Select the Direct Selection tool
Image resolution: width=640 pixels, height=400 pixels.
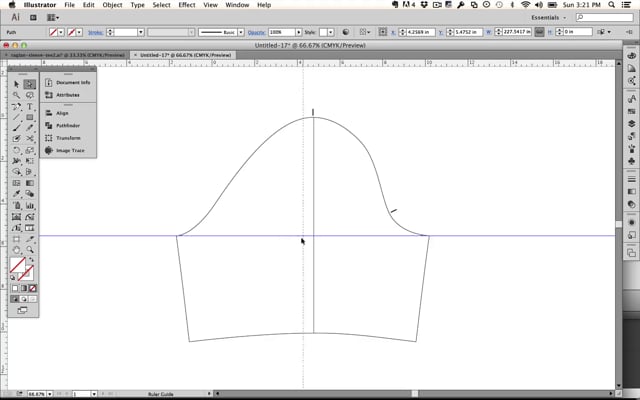coord(30,85)
